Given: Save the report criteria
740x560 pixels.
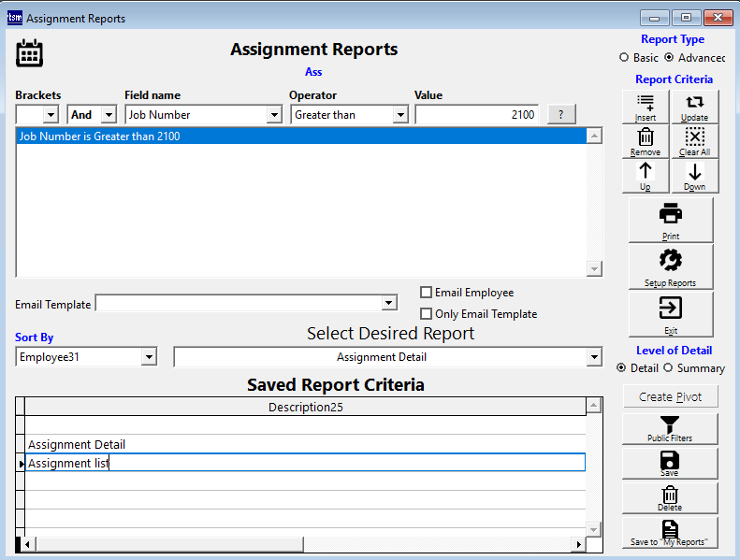Looking at the screenshot, I should [x=670, y=464].
